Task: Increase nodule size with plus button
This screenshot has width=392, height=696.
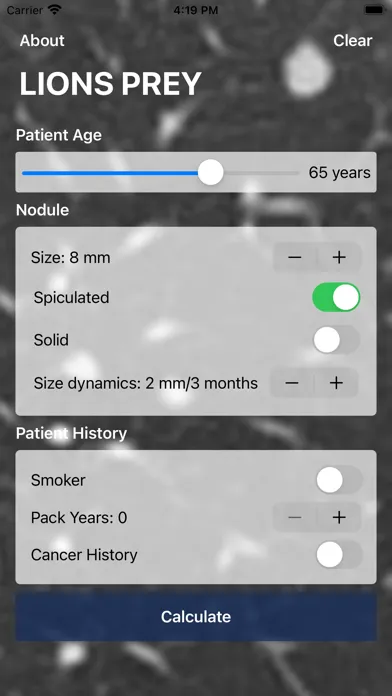Action: coord(339,257)
